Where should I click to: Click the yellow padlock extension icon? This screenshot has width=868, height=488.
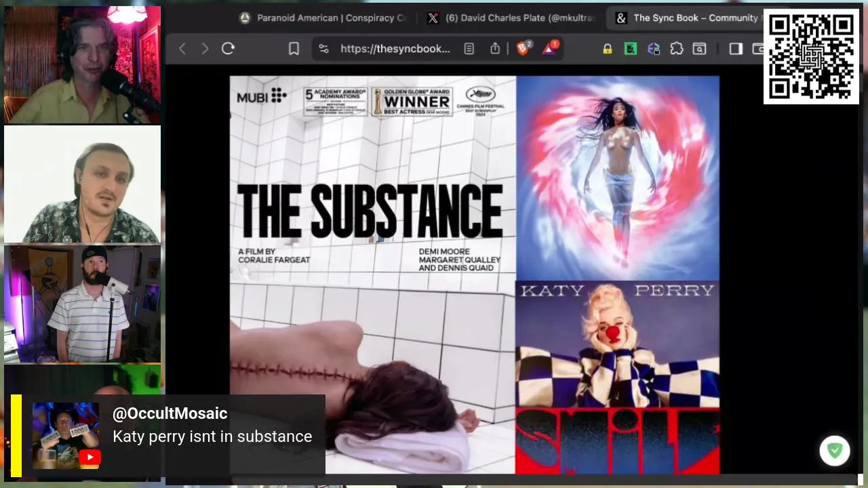pyautogui.click(x=608, y=48)
